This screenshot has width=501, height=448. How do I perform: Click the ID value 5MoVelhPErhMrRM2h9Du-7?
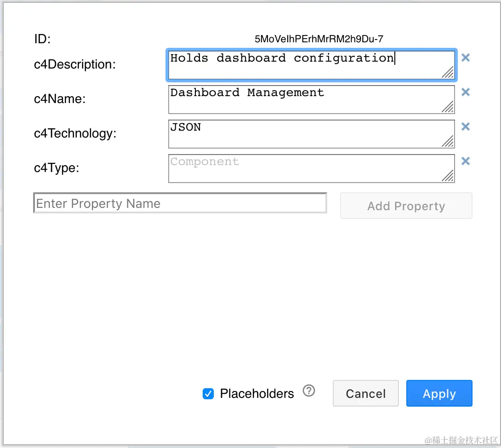319,39
